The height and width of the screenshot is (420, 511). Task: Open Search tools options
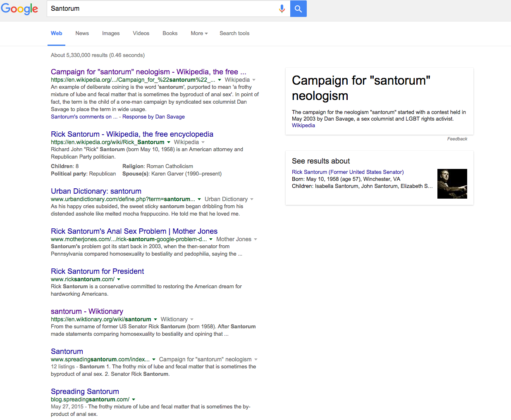click(234, 33)
